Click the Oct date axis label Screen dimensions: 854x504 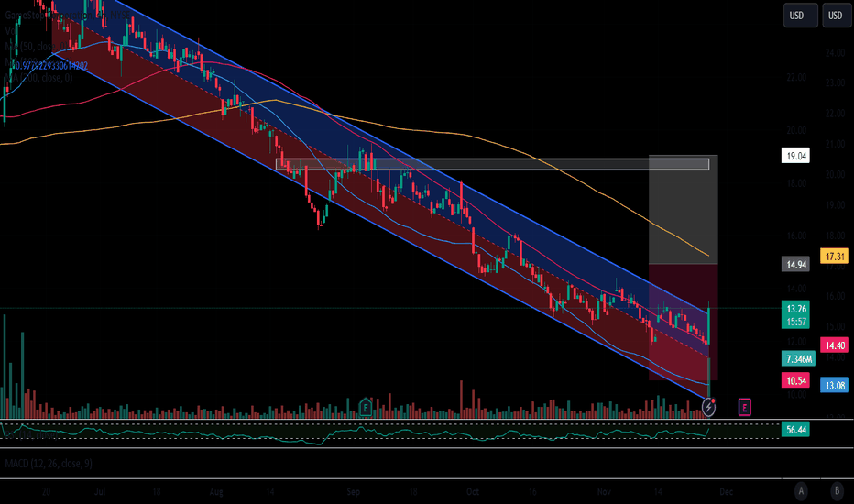[x=472, y=491]
